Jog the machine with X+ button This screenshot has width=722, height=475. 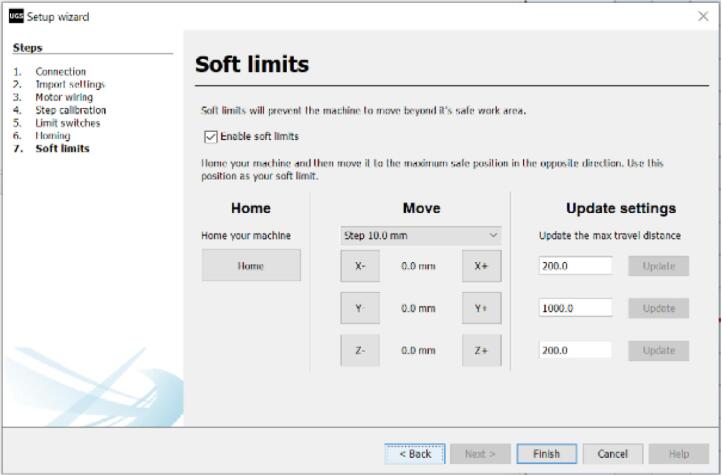(x=482, y=266)
